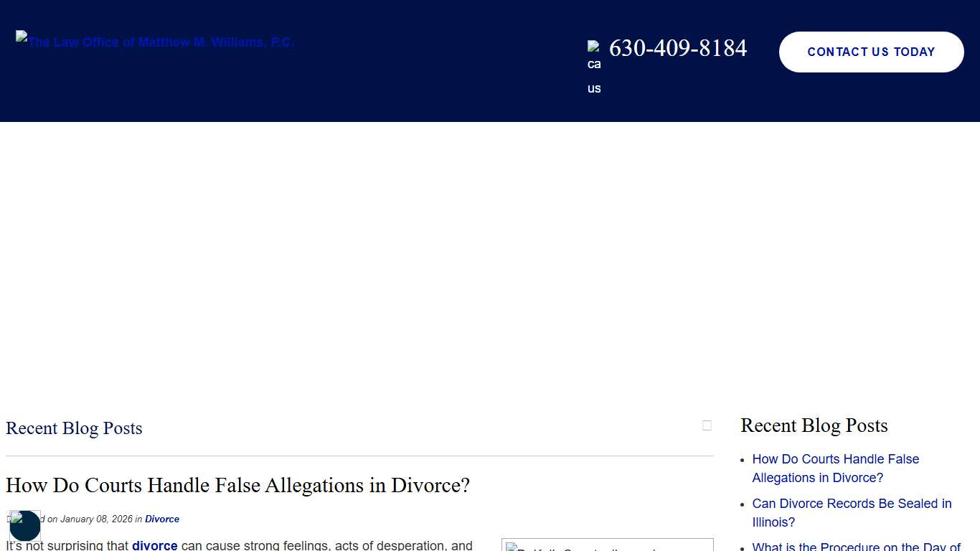Open the article 'How Do Courts Handle False Allegations in Divorce?'

click(237, 485)
